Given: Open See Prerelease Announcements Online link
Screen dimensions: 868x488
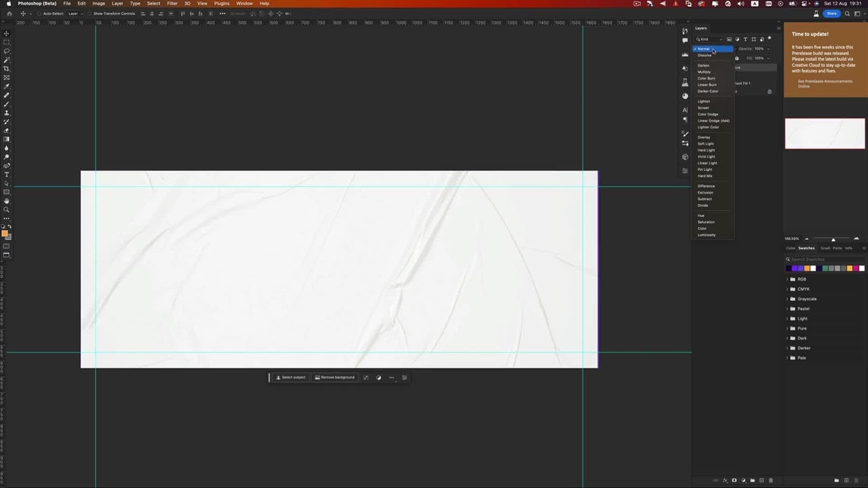Looking at the screenshot, I should (x=825, y=83).
